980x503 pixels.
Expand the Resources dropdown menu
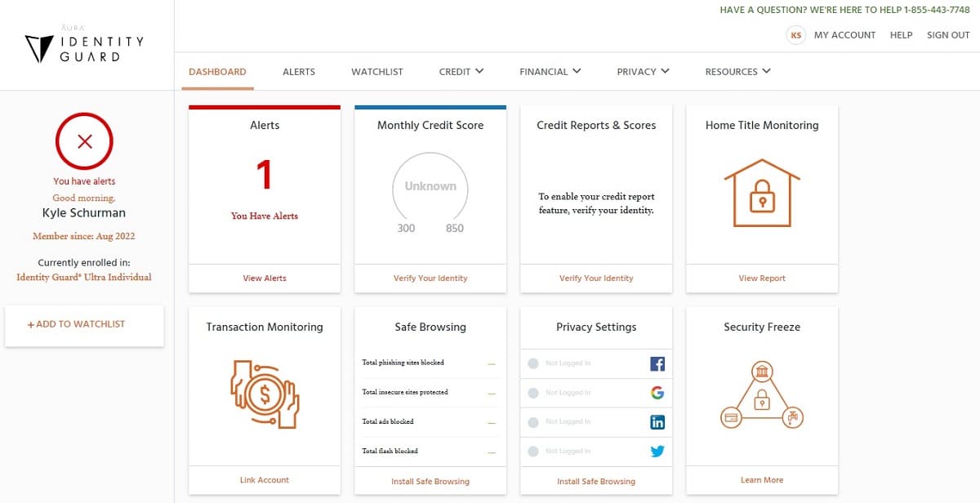tap(737, 72)
